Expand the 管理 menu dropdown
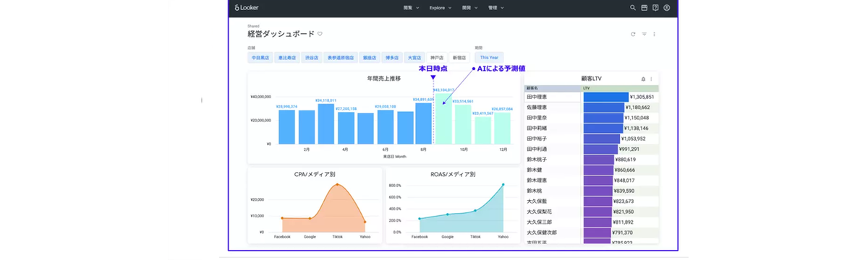Viewport: 868px width, 260px height. 495,8
